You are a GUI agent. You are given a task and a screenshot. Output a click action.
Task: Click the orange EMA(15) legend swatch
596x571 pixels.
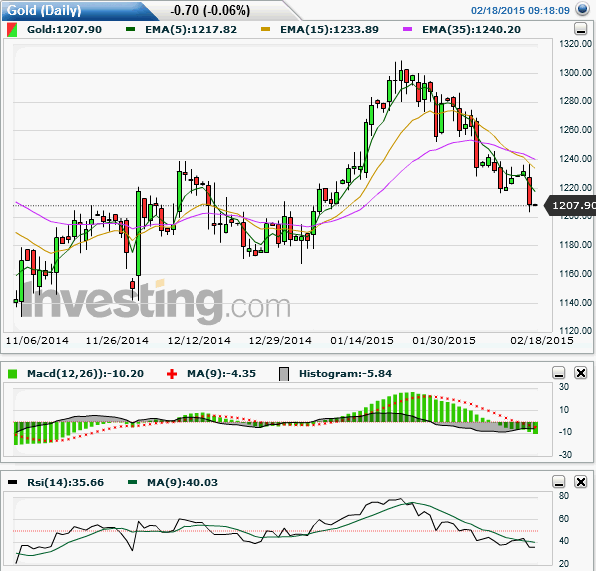tap(265, 29)
